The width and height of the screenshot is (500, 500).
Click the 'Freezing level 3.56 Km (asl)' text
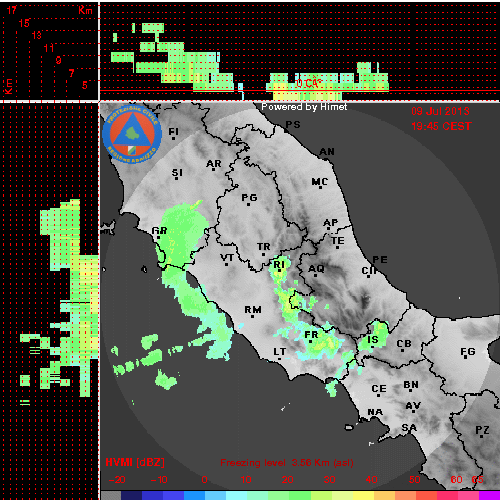[287, 463]
